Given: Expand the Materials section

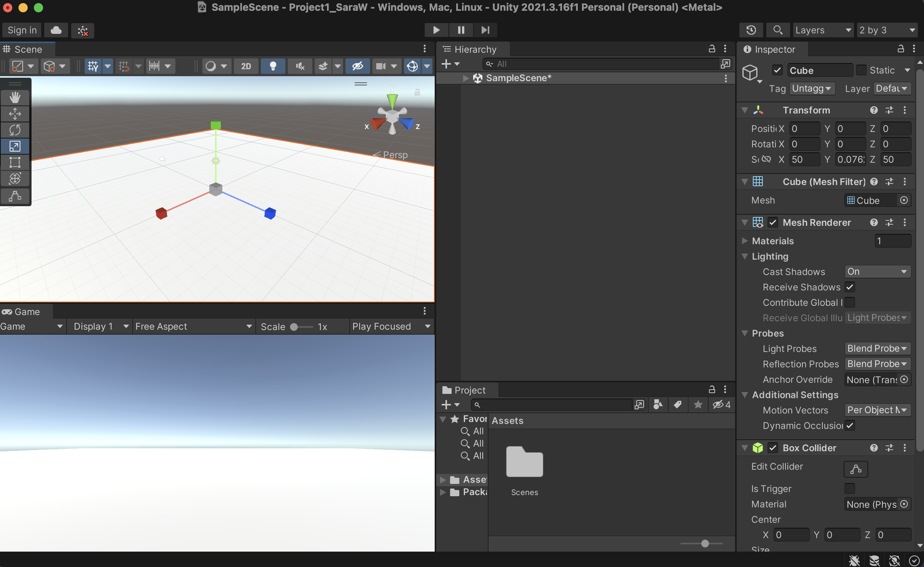Looking at the screenshot, I should (x=745, y=241).
